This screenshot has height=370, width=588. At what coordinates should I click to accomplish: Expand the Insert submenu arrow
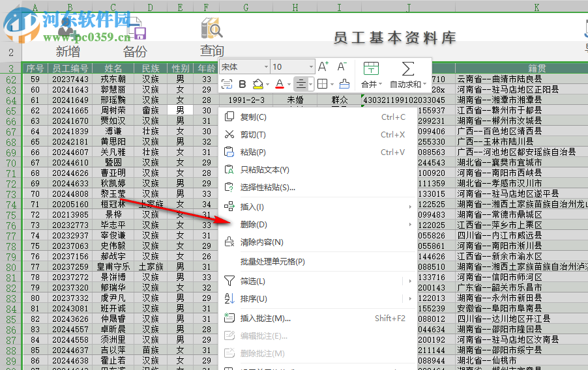(x=410, y=207)
